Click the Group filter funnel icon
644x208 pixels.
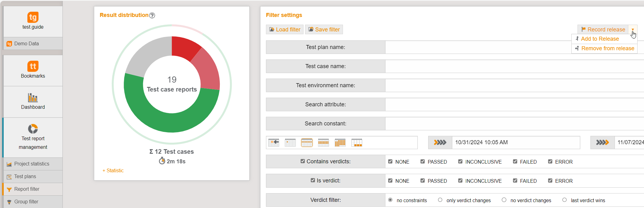coord(9,202)
